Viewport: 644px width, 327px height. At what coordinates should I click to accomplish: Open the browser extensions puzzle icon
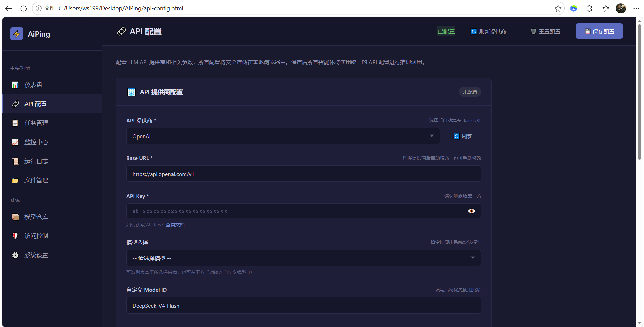coord(589,8)
